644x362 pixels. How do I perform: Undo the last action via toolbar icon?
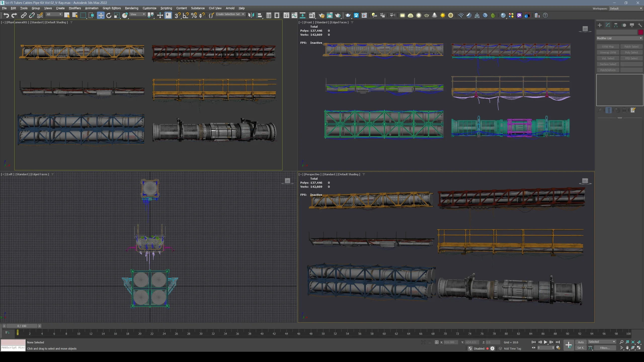[6, 15]
